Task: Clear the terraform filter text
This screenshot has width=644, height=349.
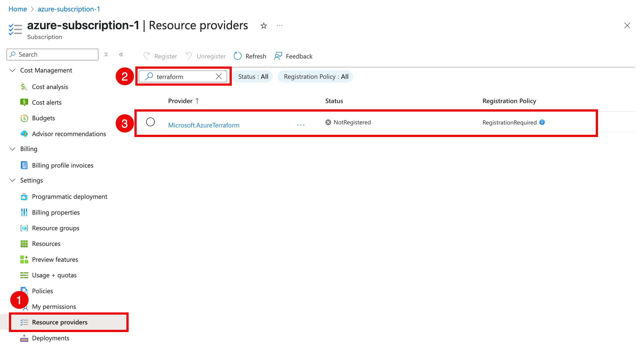Action: click(x=219, y=76)
